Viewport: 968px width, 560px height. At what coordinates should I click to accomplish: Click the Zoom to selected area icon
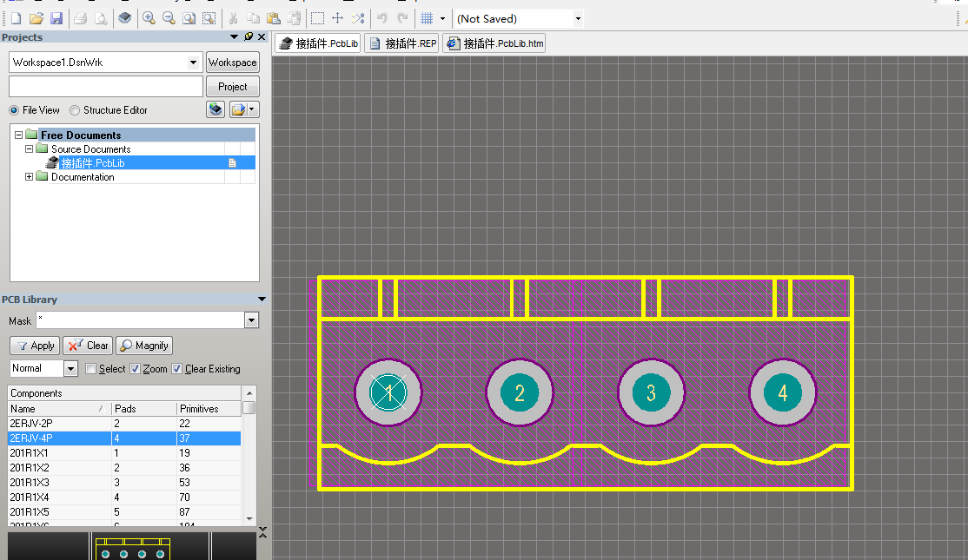[x=209, y=18]
